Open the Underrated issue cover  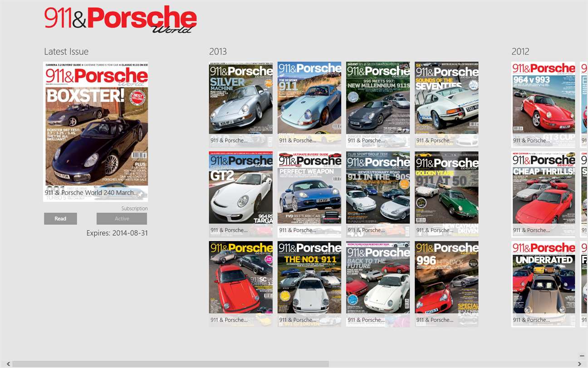(x=544, y=283)
